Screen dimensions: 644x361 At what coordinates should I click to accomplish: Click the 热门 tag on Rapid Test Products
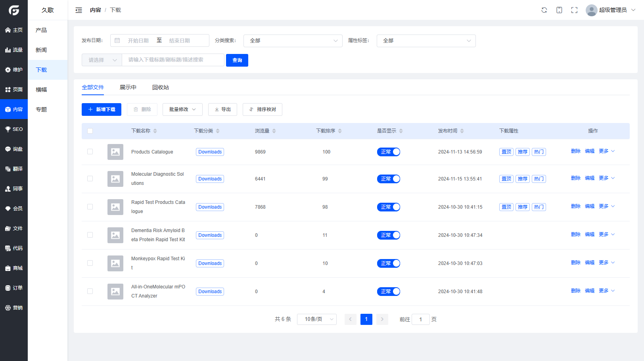pyautogui.click(x=539, y=207)
